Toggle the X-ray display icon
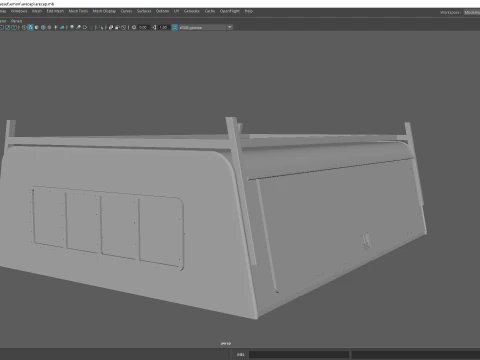The height and width of the screenshot is (360, 480). [x=111, y=27]
